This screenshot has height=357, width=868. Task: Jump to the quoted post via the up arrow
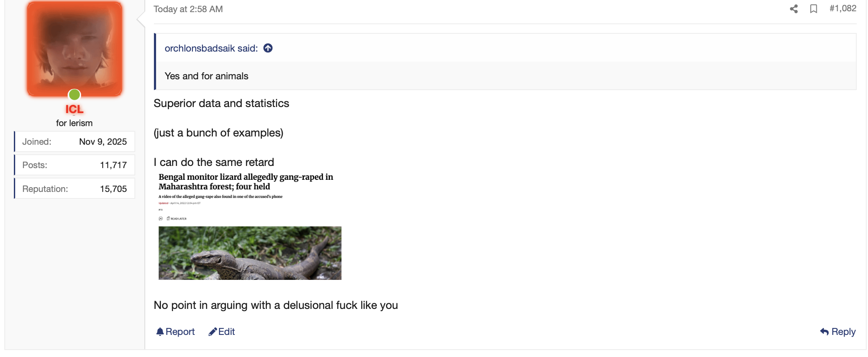[268, 48]
